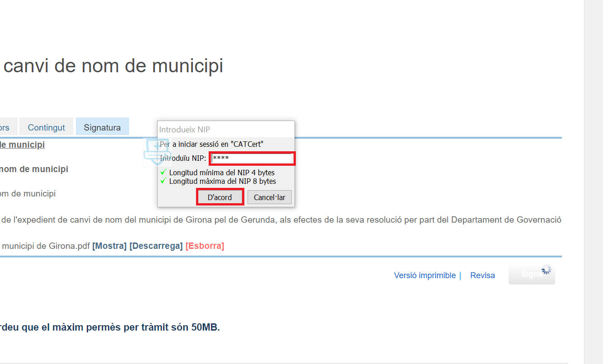This screenshot has height=364, width=603.
Task: Open the [Mostra] link for the PDF
Action: [x=109, y=246]
